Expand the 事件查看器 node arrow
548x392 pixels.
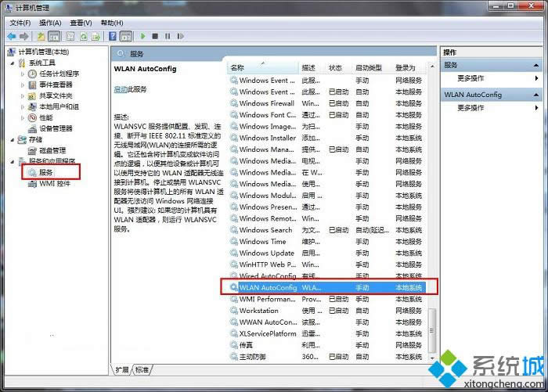click(23, 85)
